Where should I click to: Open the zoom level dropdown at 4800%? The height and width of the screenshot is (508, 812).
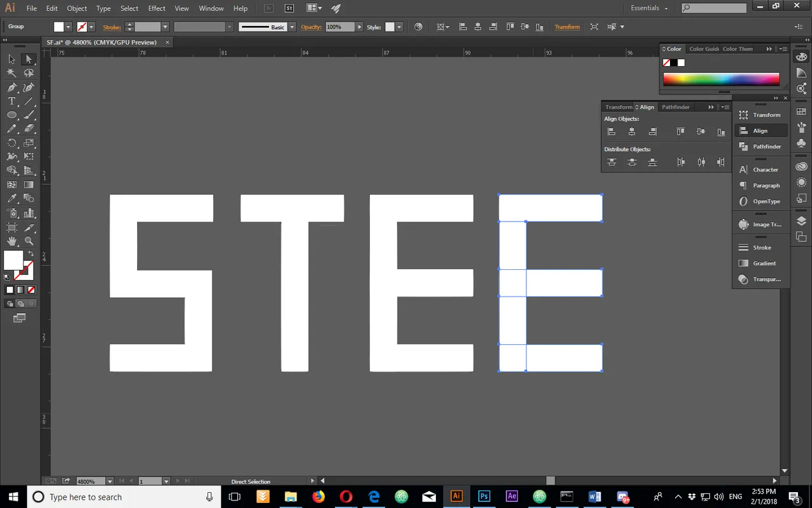110,481
